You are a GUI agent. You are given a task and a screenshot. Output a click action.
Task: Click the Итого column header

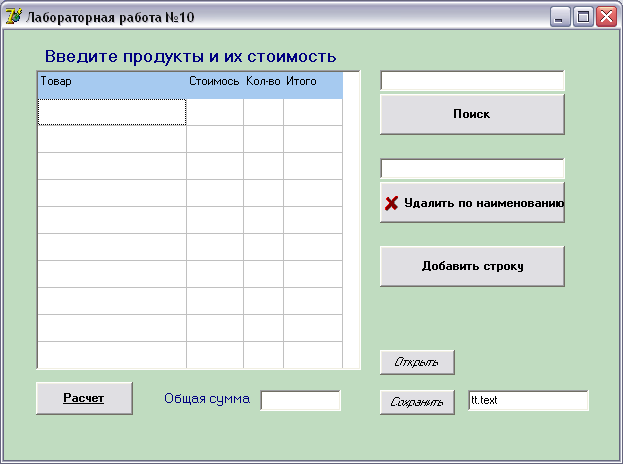pyautogui.click(x=313, y=85)
